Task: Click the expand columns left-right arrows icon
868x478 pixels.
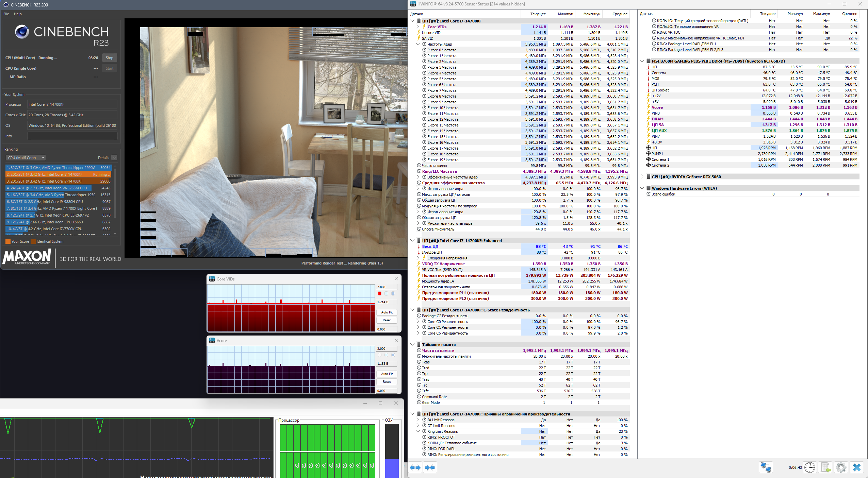Action: [x=415, y=467]
